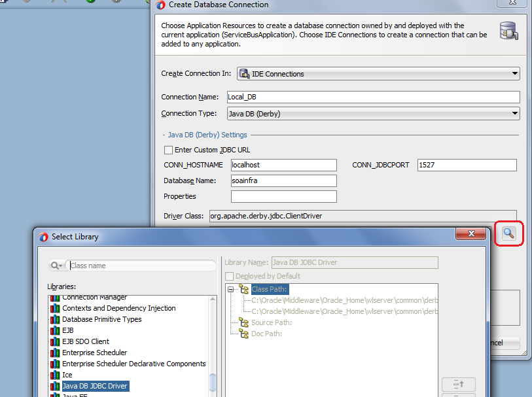532x397 pixels.
Task: Select the Doc Path node
Action: click(x=267, y=334)
